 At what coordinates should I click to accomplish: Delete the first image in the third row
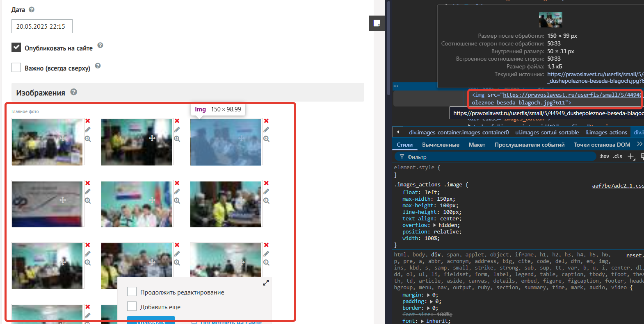tap(88, 245)
